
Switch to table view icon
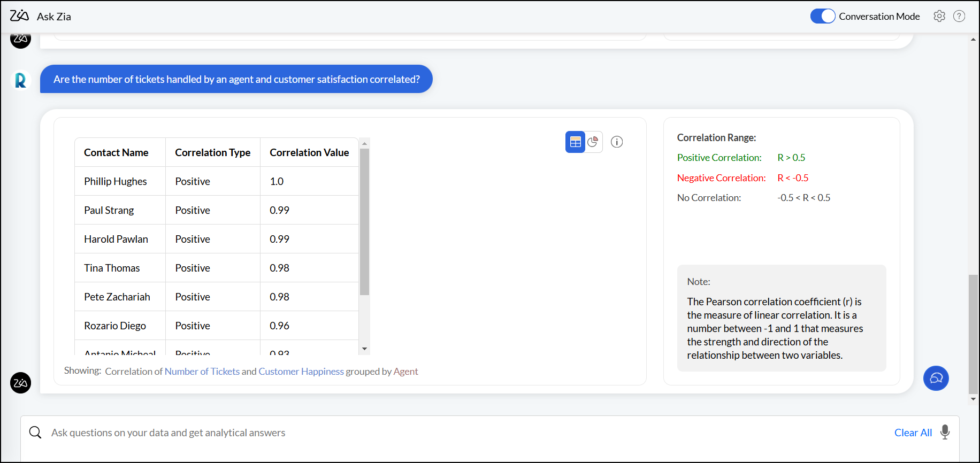click(x=575, y=142)
